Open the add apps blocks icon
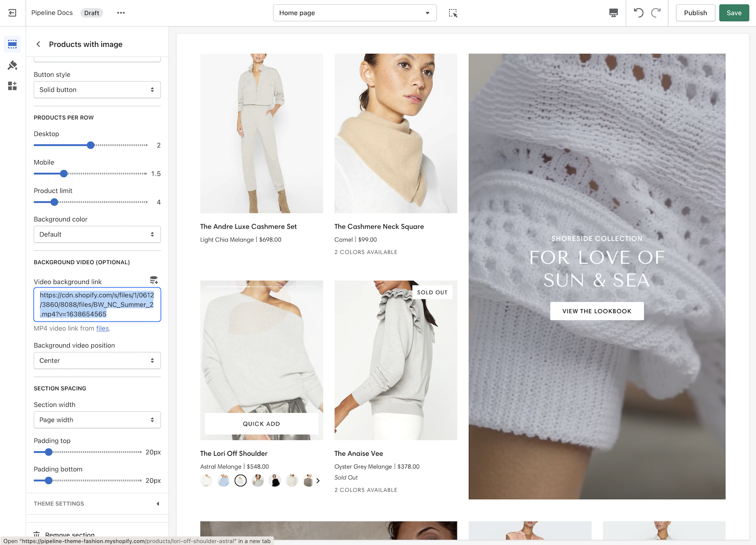756x545 pixels. tap(12, 86)
